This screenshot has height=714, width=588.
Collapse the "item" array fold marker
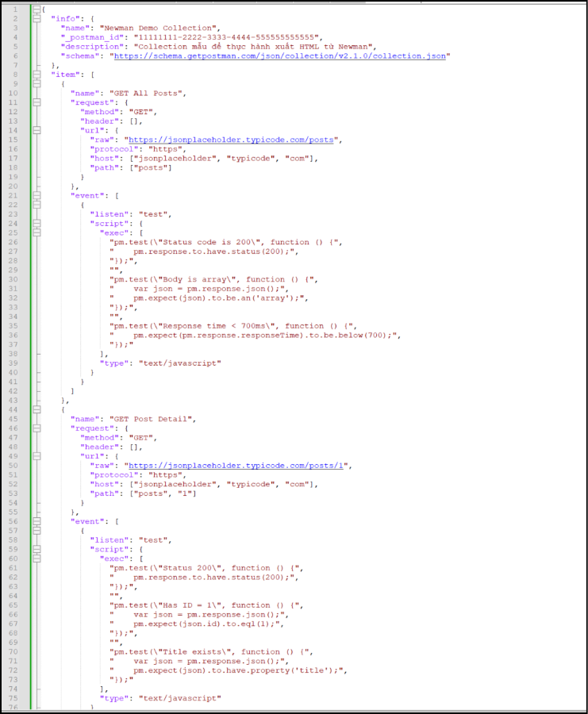click(x=37, y=75)
